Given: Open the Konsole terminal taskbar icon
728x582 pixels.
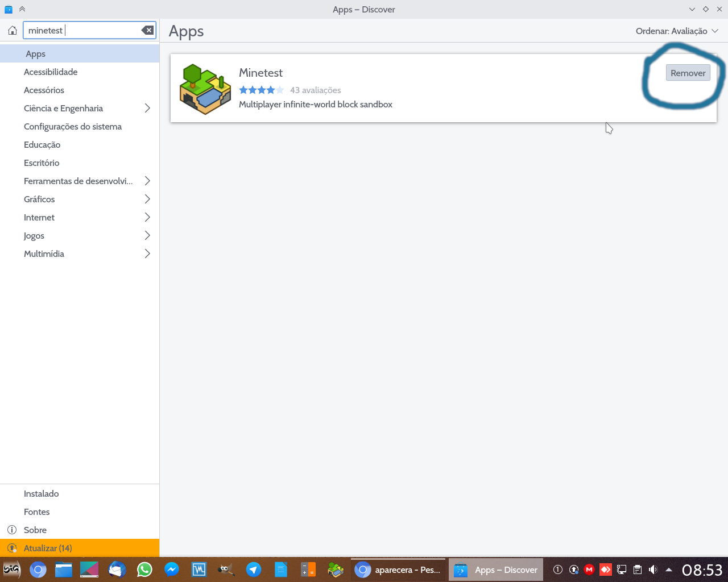Looking at the screenshot, I should (89, 569).
